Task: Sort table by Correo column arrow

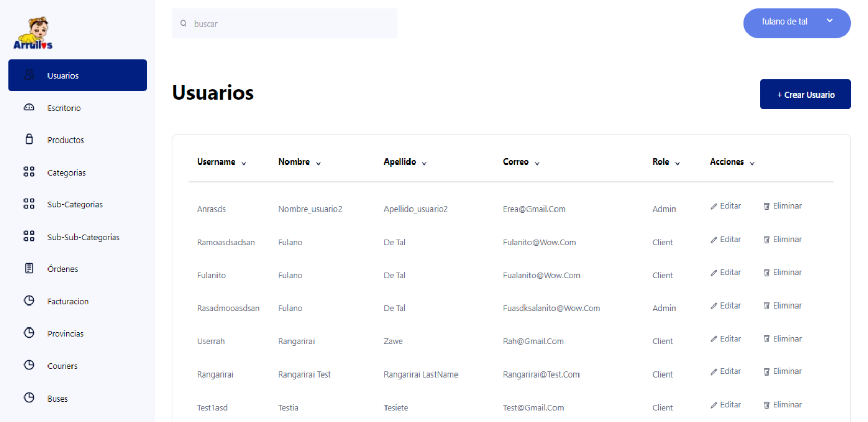Action: coord(537,163)
